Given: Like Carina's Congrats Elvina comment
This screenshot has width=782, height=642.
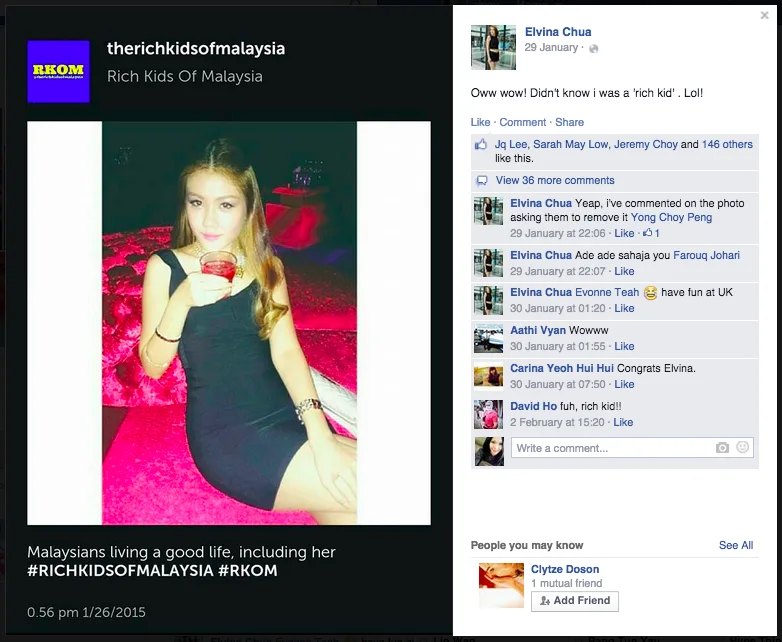Looking at the screenshot, I should 624,384.
